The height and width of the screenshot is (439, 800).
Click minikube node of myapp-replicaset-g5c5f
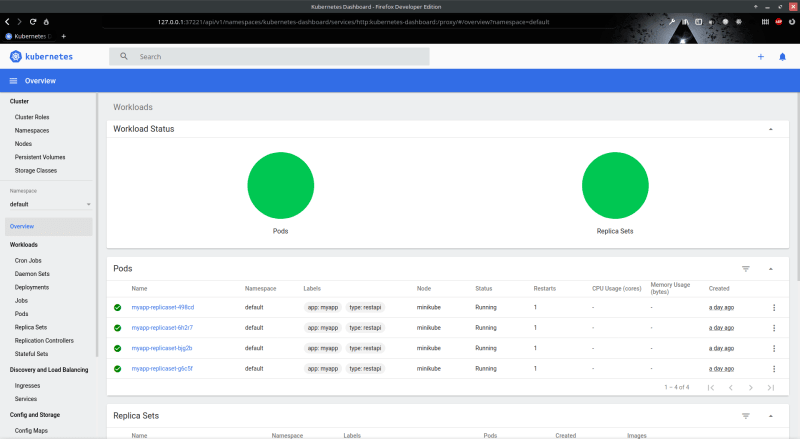(429, 369)
